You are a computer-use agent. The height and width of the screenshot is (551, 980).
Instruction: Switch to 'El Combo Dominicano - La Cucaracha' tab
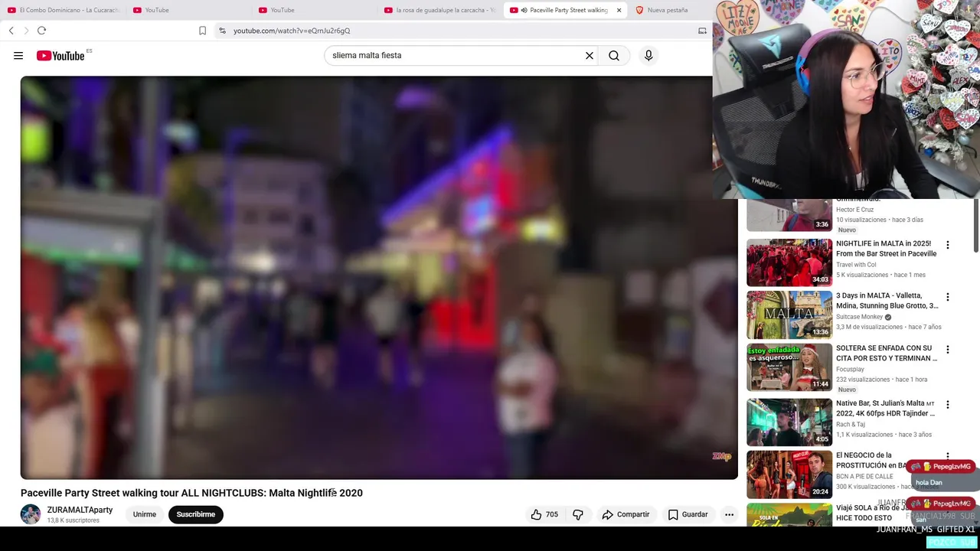coord(64,10)
